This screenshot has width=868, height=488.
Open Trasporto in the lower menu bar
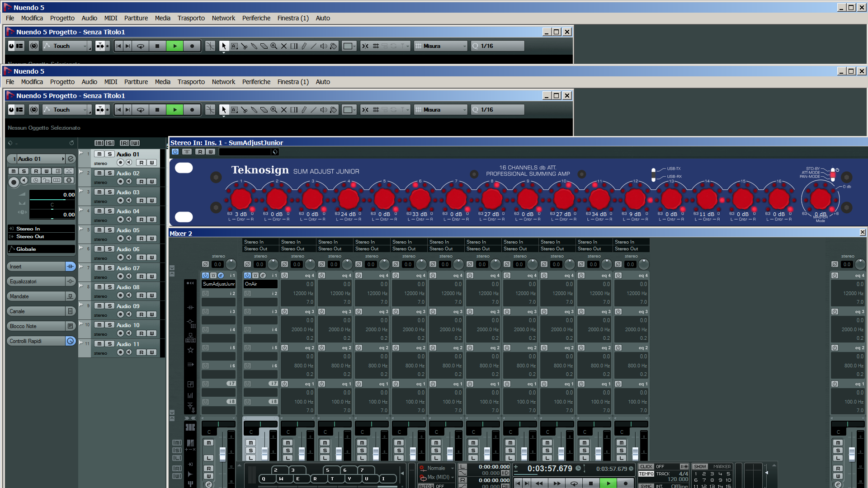(x=191, y=82)
